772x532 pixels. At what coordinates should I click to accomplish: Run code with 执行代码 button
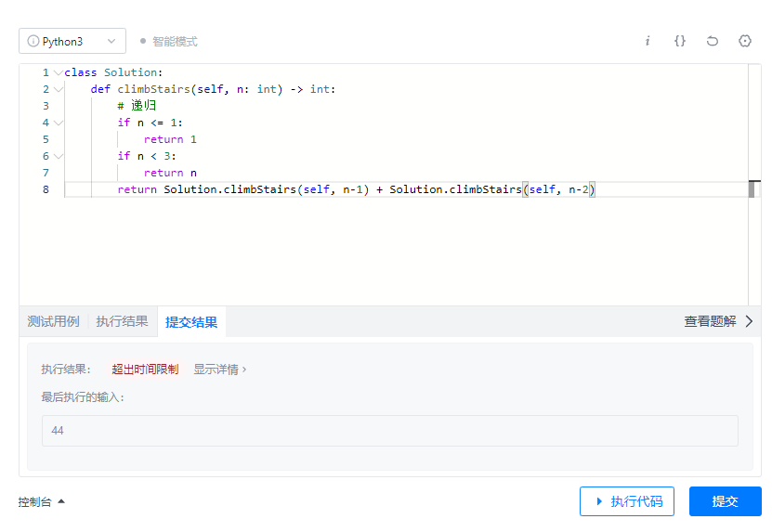click(627, 501)
